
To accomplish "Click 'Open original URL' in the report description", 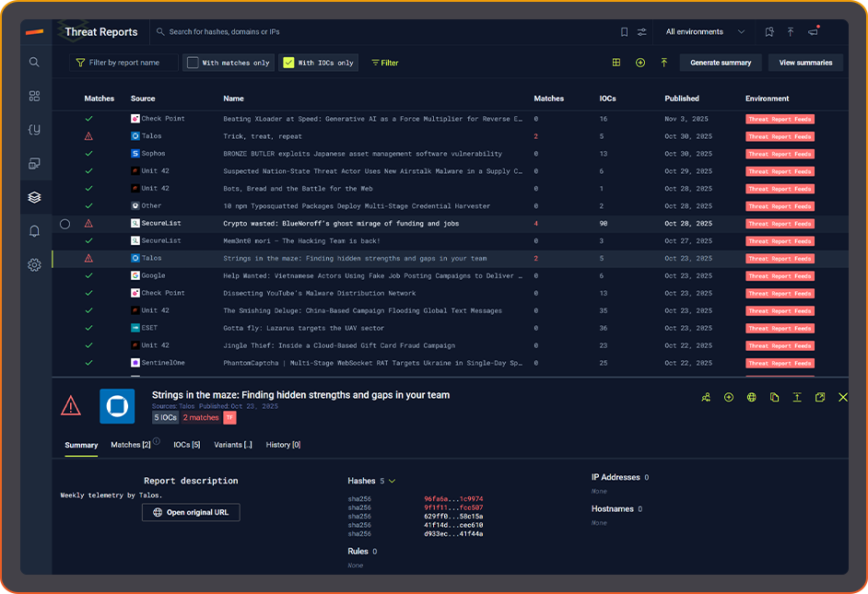I will tap(191, 512).
